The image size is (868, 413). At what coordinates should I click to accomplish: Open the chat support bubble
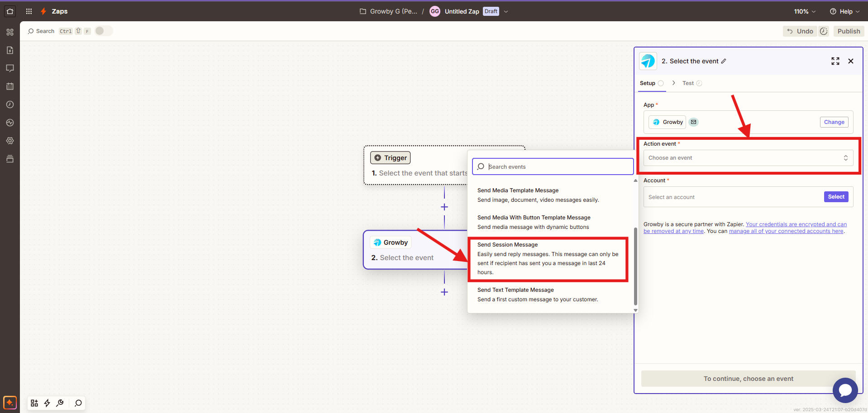(x=845, y=390)
